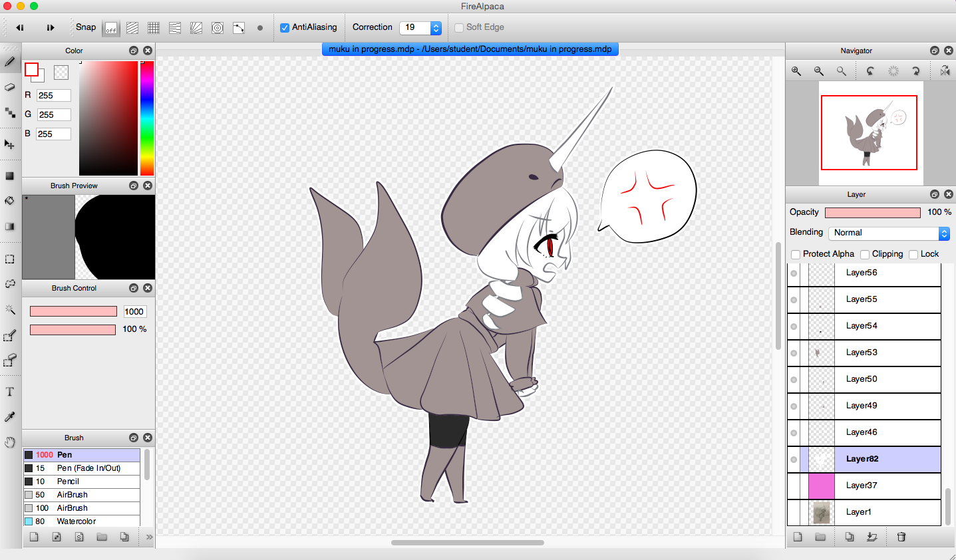Image resolution: width=956 pixels, height=560 pixels.
Task: Expand the Brush panel more options
Action: coord(149,537)
